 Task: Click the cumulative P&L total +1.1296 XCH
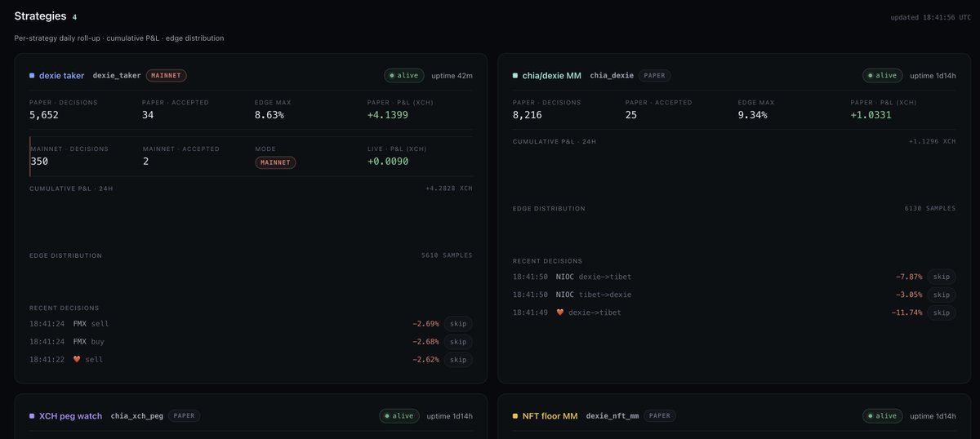932,141
